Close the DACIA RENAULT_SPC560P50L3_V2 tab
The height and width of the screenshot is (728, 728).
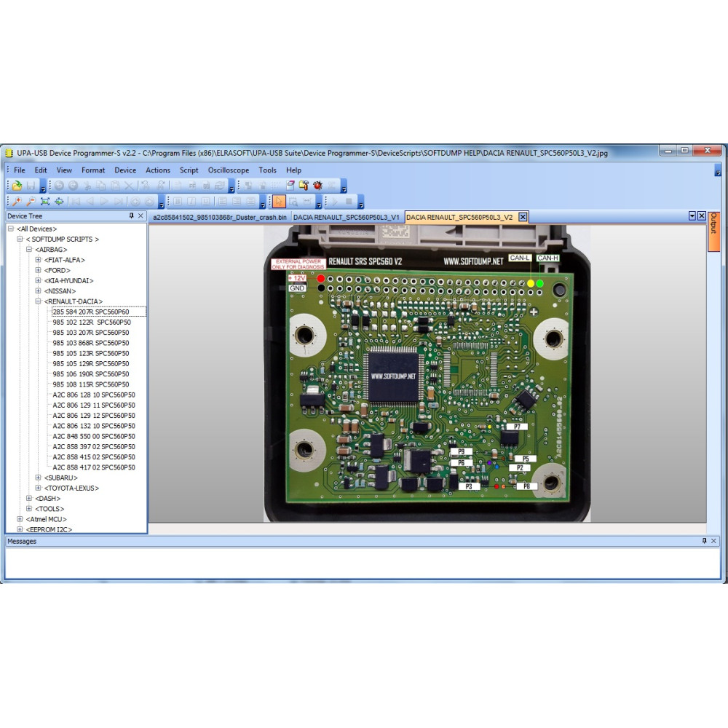[x=523, y=217]
